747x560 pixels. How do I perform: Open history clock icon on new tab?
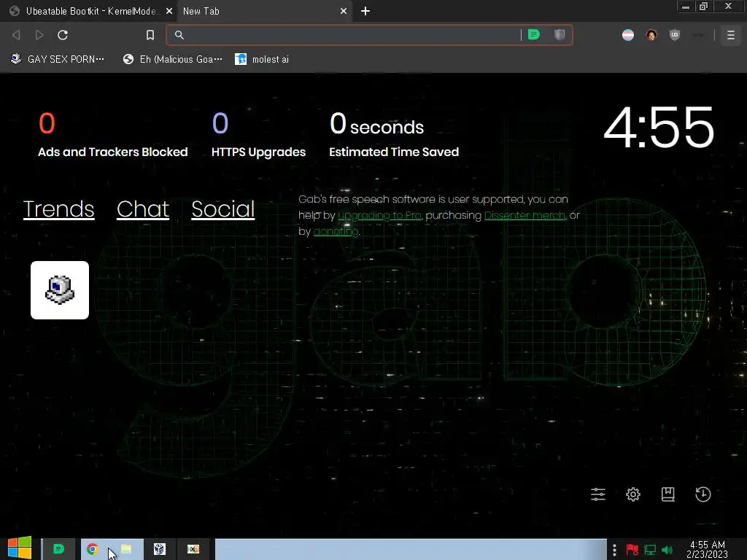click(703, 494)
